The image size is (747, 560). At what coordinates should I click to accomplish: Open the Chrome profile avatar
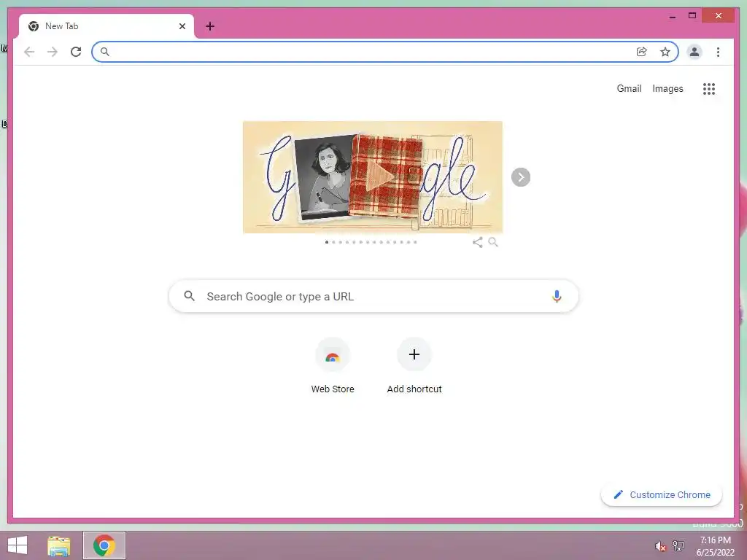pyautogui.click(x=694, y=52)
